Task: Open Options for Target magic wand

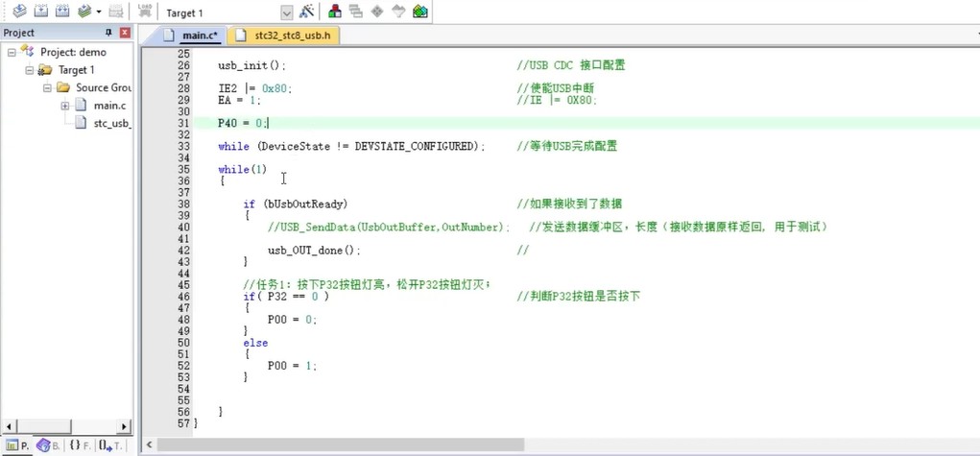Action: [306, 11]
